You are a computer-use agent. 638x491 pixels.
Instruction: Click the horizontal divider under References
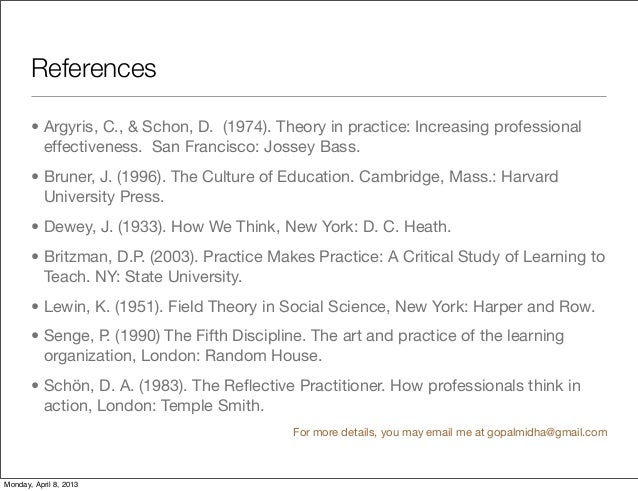point(318,96)
